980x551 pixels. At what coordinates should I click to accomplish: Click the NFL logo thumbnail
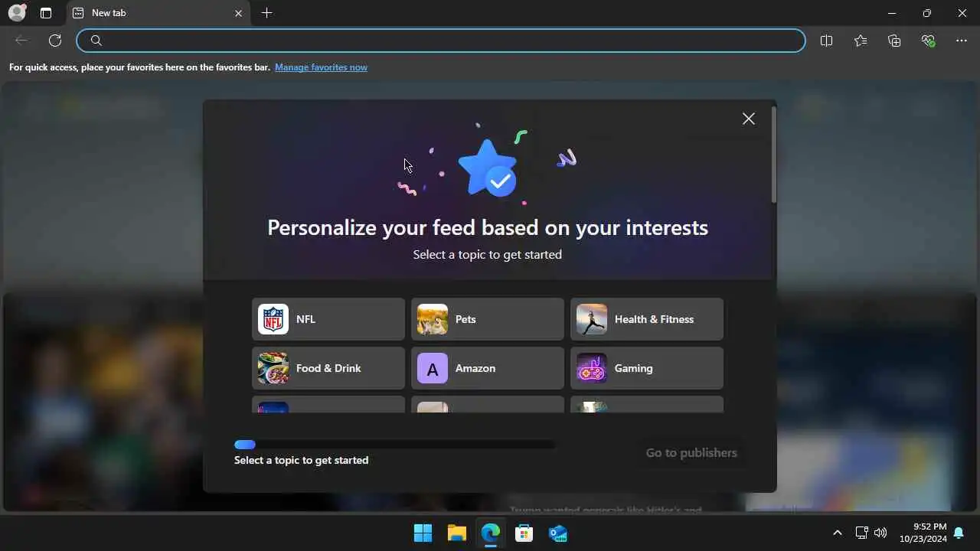point(273,319)
